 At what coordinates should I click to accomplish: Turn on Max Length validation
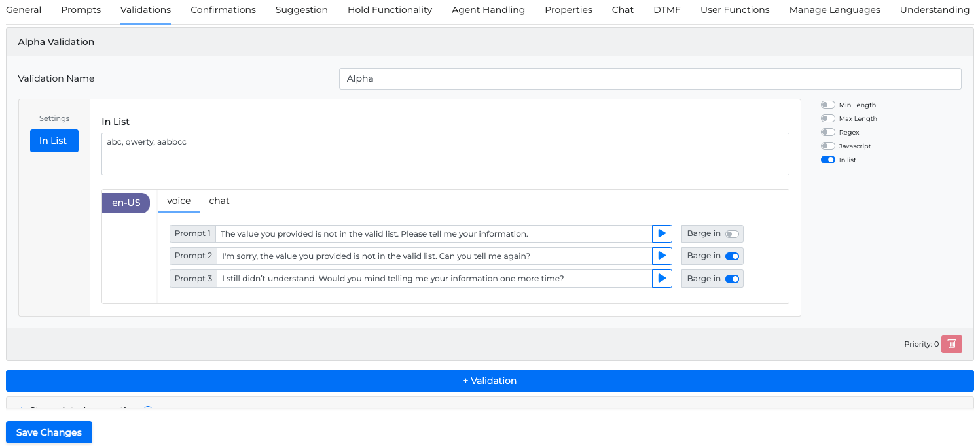tap(828, 118)
